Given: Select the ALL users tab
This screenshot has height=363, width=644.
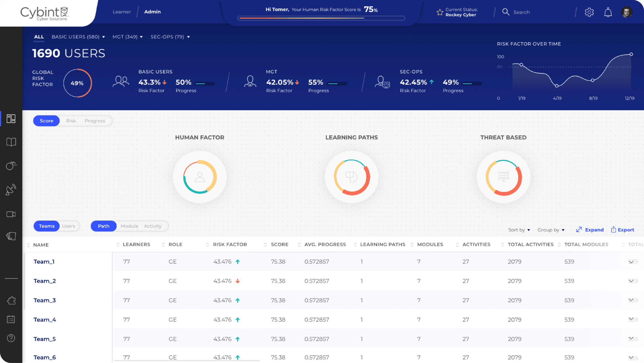Looking at the screenshot, I should point(39,37).
